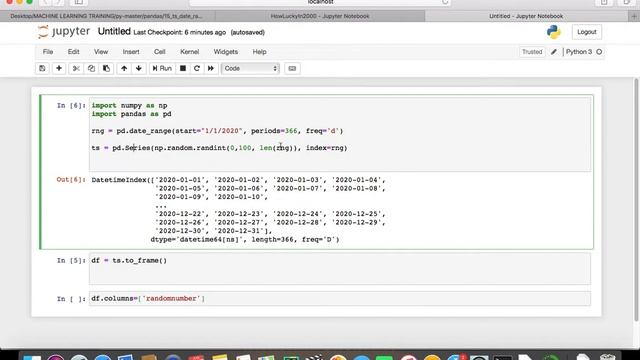Image resolution: width=640 pixels, height=360 pixels.
Task: Open the Insert menu
Action: [131, 52]
